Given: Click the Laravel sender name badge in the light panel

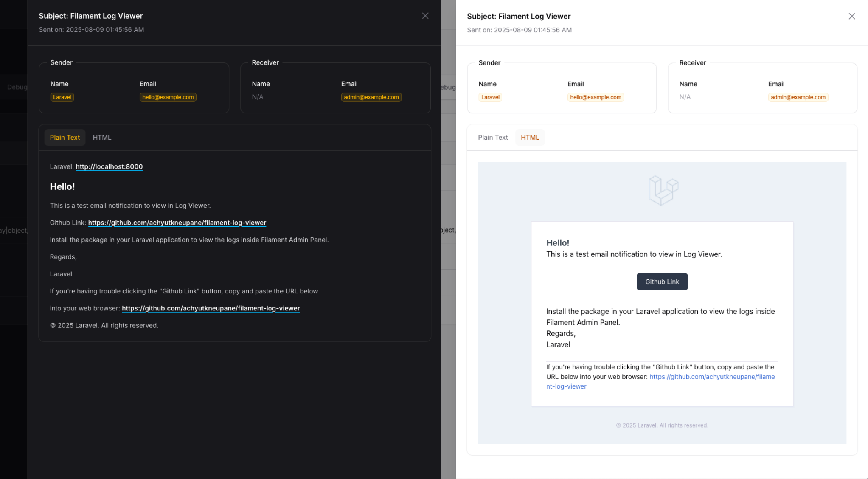Looking at the screenshot, I should (x=490, y=97).
